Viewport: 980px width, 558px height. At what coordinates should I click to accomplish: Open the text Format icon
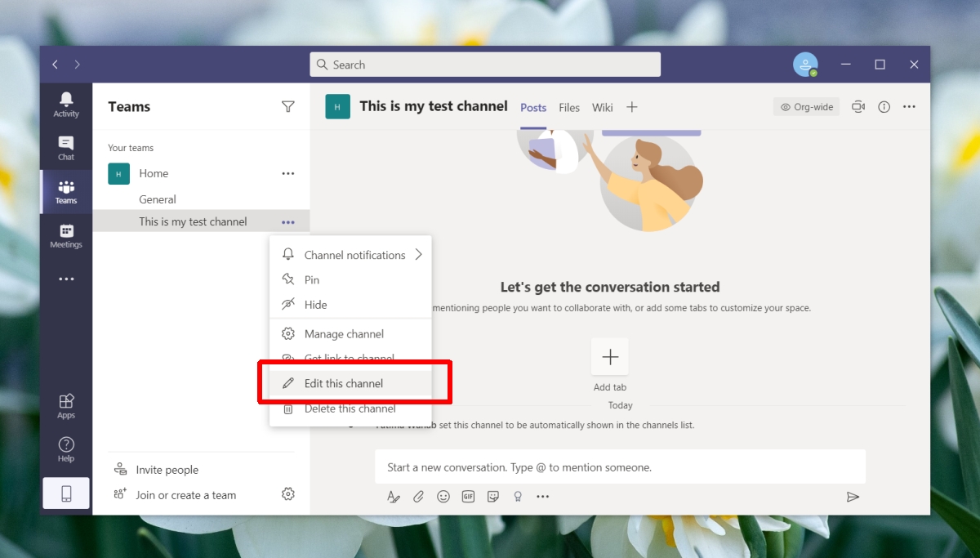tap(394, 497)
